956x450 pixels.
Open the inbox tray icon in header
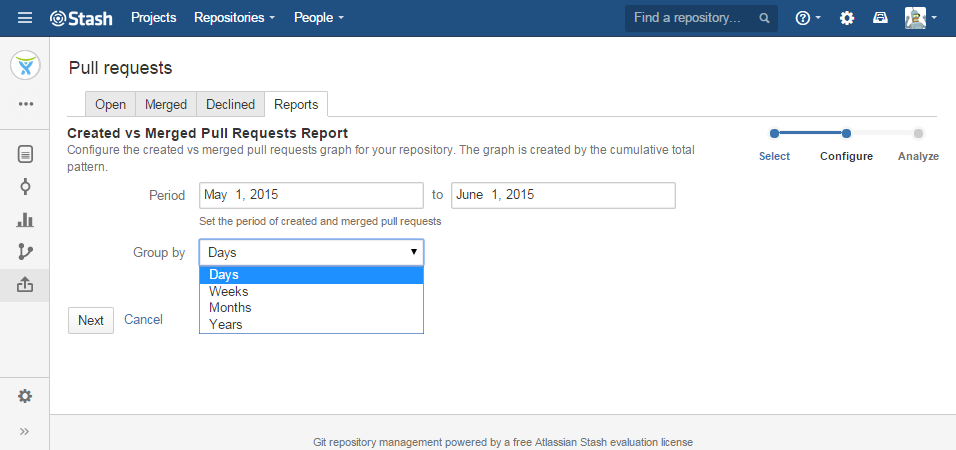[880, 18]
